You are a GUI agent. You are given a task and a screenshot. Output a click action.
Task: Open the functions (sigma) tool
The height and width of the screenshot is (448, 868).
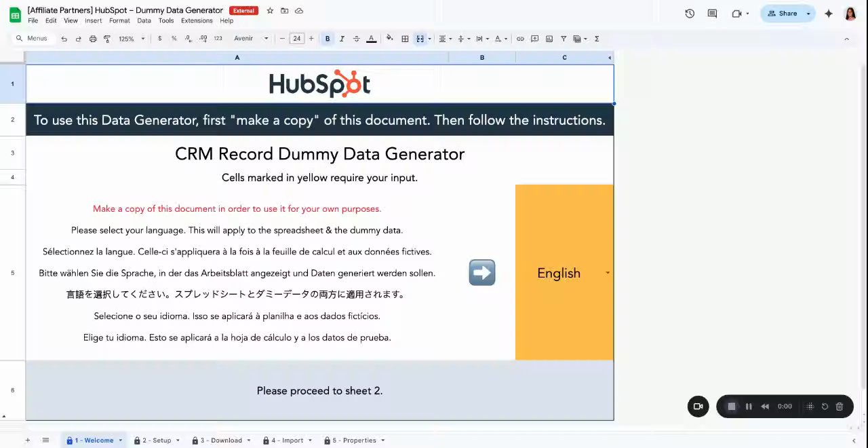597,39
